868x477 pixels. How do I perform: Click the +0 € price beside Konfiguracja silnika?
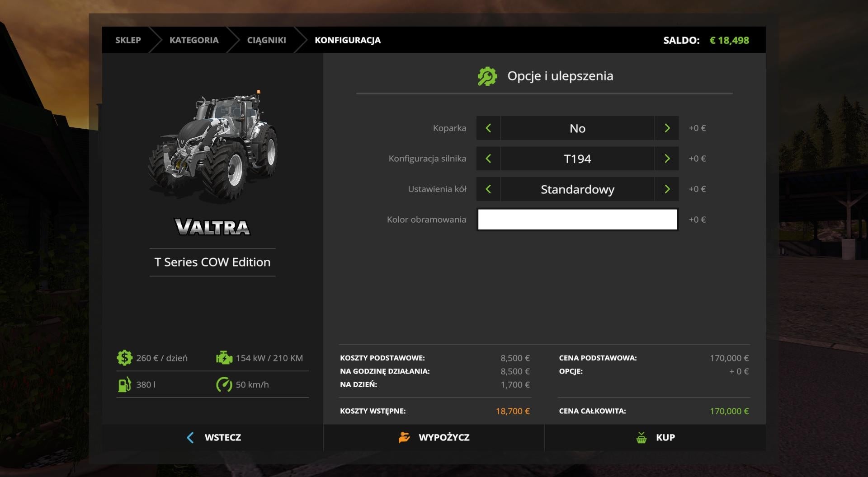pyautogui.click(x=697, y=159)
